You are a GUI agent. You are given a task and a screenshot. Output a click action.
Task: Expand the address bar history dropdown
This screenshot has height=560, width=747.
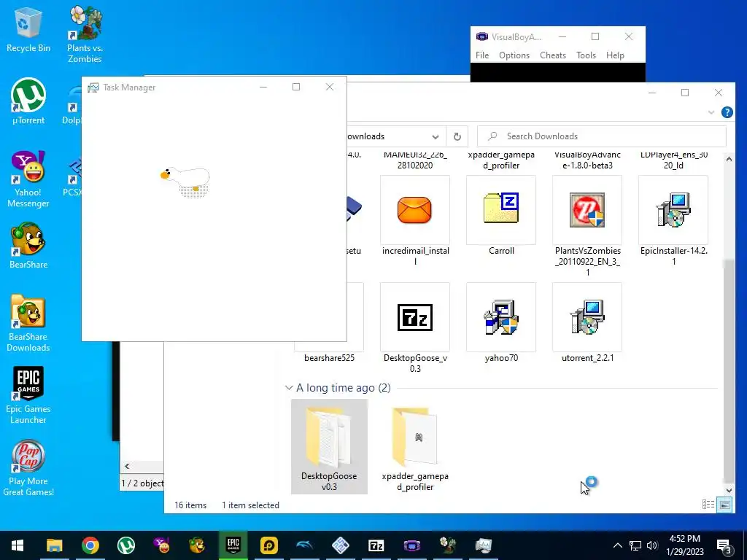[435, 136]
